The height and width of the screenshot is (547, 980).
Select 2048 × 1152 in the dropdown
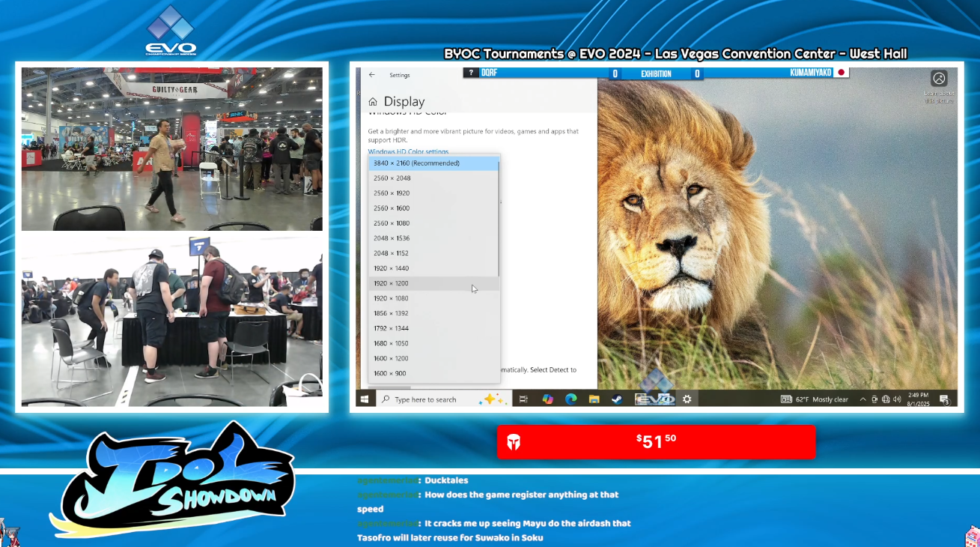[433, 253]
